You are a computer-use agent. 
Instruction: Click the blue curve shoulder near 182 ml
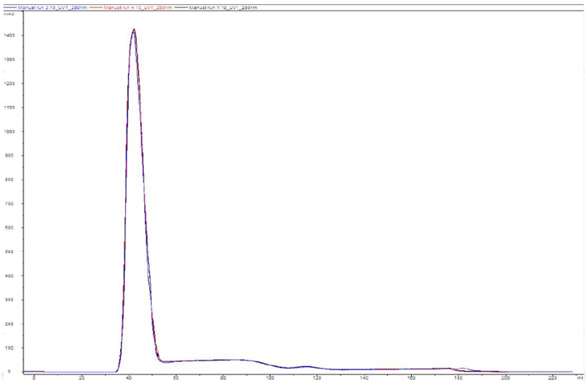[462, 368]
